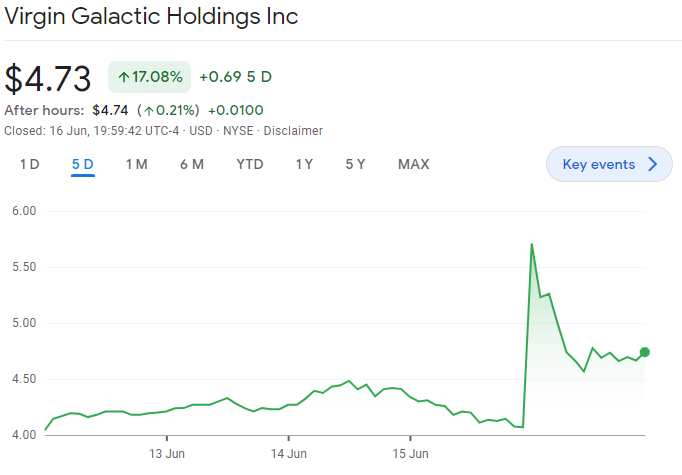Show the 1 Y chart range
Viewport: 682px width, 475px height.
(x=304, y=164)
